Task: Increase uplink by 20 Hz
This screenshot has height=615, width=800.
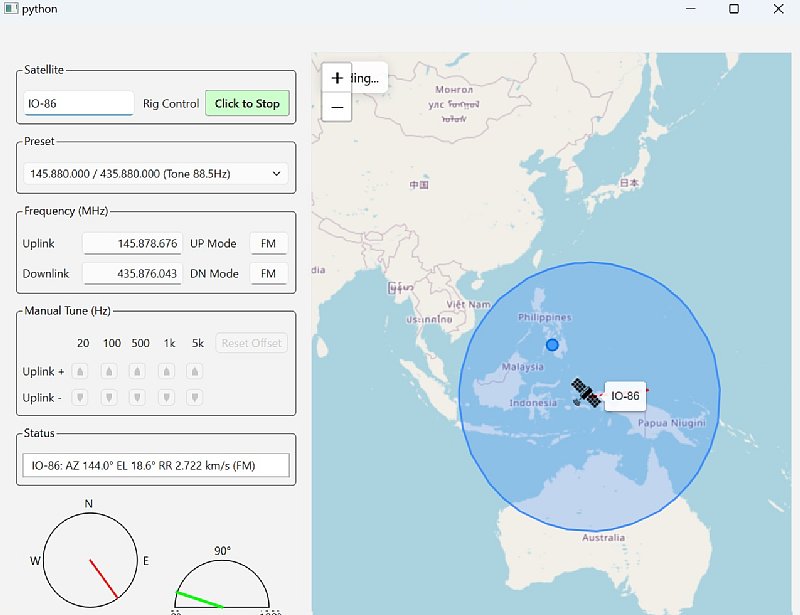Action: point(81,371)
